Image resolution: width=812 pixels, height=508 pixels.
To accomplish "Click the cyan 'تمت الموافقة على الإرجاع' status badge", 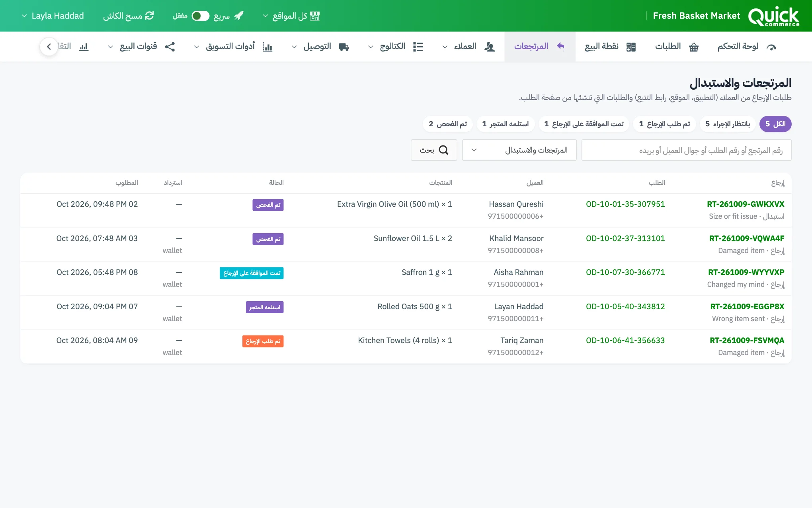I will click(252, 273).
